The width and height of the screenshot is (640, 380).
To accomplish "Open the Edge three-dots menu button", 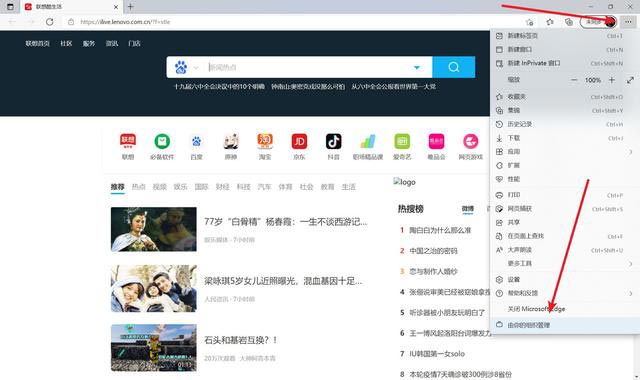I will (x=628, y=22).
